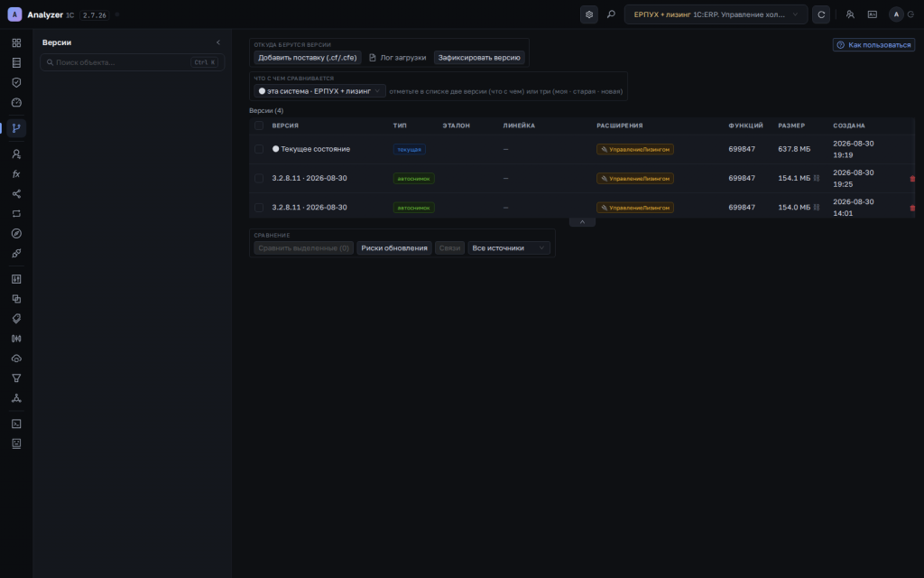Click the Создана column header
Screen dimensions: 924x578
pyautogui.click(x=849, y=126)
